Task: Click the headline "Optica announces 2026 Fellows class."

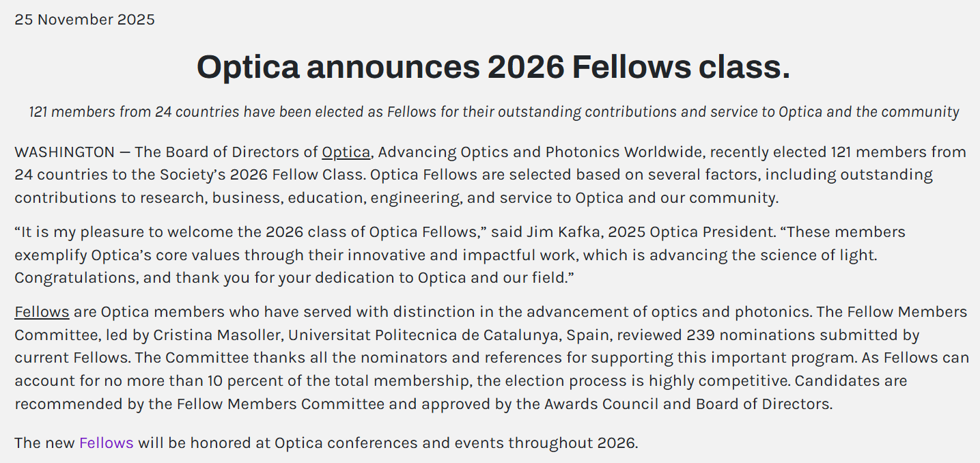Action: (x=493, y=68)
